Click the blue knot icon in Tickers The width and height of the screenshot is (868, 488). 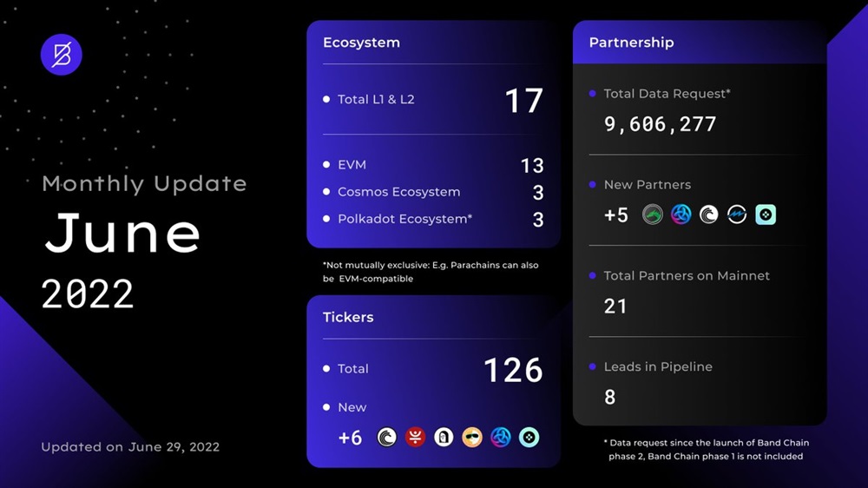[501, 438]
